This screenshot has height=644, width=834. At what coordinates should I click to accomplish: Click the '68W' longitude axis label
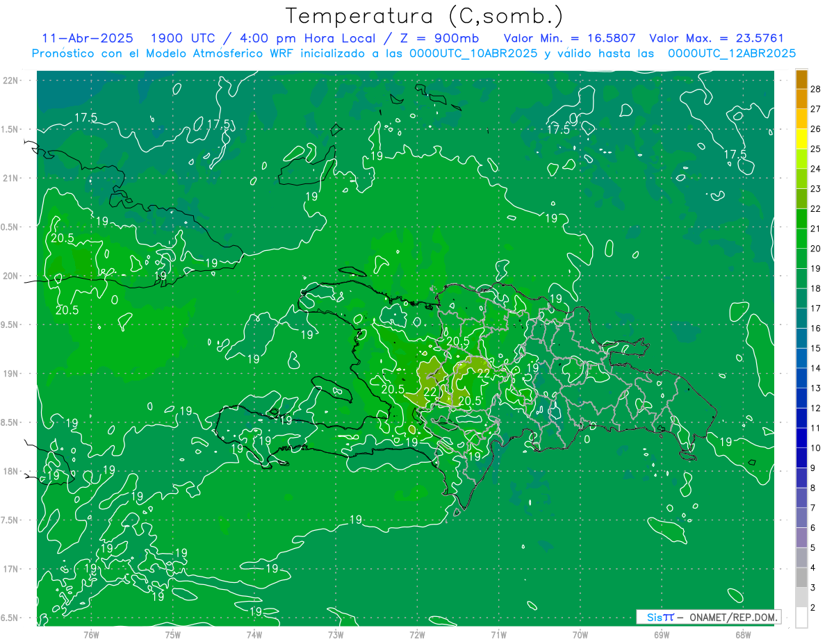743,634
